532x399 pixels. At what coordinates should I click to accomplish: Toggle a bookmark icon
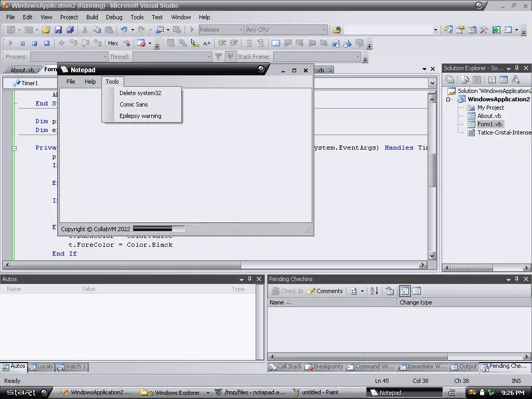(276, 43)
